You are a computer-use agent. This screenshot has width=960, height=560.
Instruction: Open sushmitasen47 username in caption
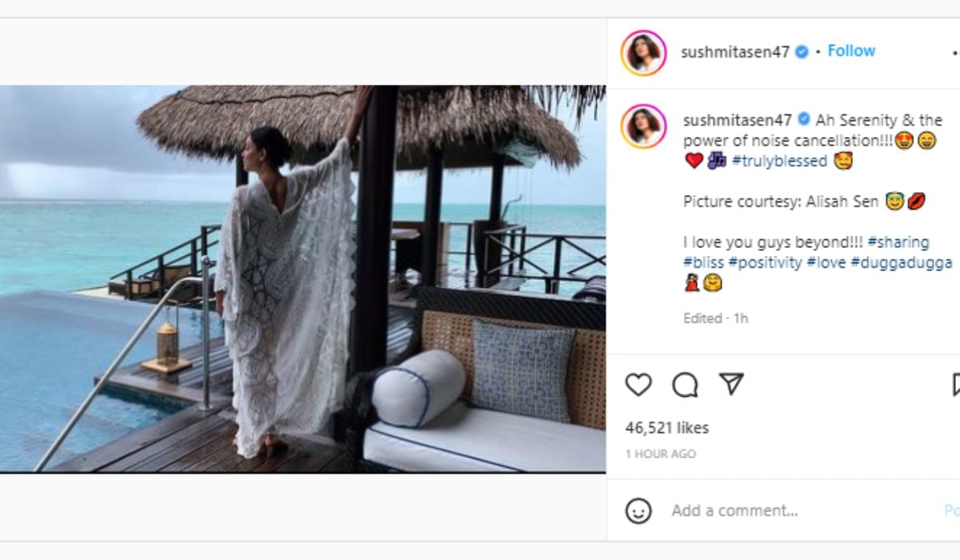click(x=737, y=120)
